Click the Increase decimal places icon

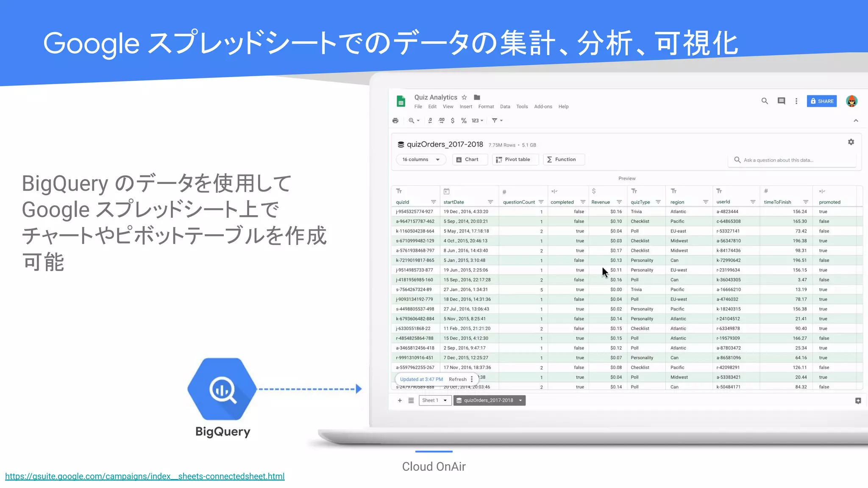pos(442,120)
